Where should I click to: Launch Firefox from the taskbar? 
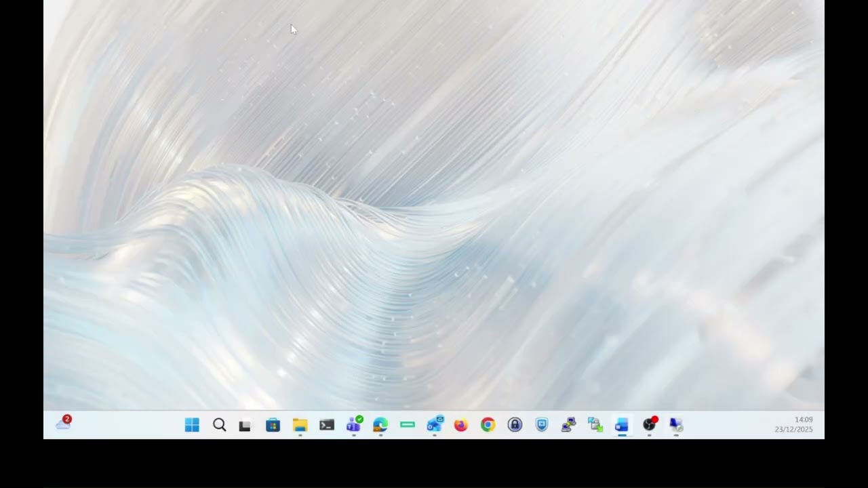coord(461,425)
